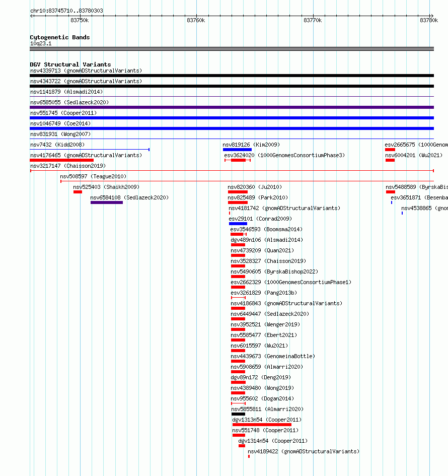The width and height of the screenshot is (448, 476).
Task: Click red bar under nsv525403
Action: tap(78, 192)
